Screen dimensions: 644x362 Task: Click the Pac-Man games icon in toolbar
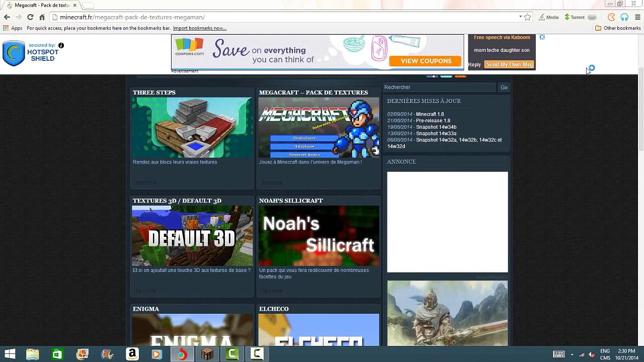tap(611, 17)
